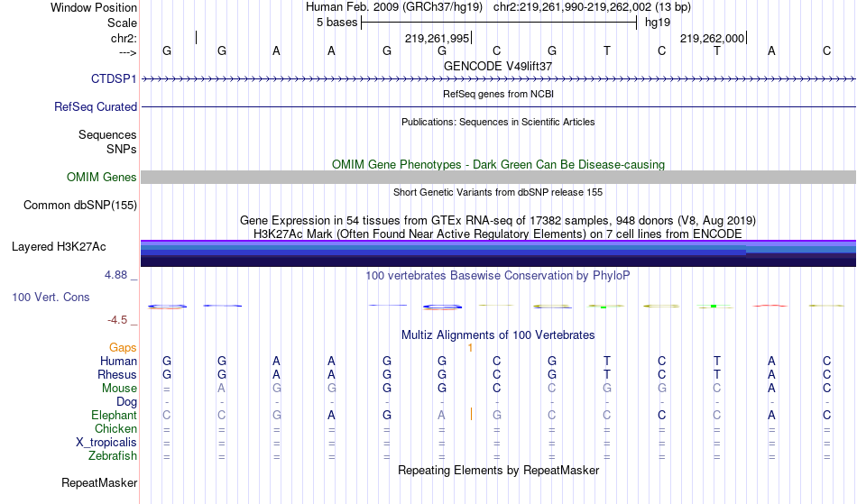Click the Human species row label
Screen dimensions: 857x504
tap(118, 361)
